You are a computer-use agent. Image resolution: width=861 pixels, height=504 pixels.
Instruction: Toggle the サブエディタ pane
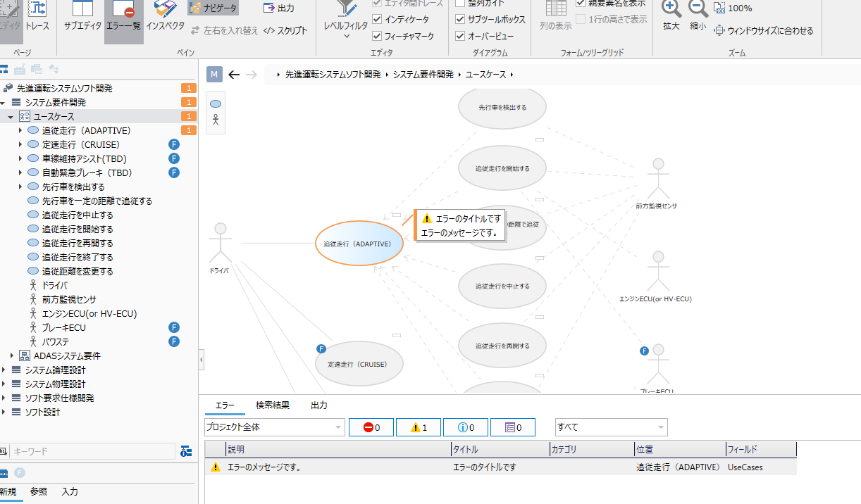(82, 15)
